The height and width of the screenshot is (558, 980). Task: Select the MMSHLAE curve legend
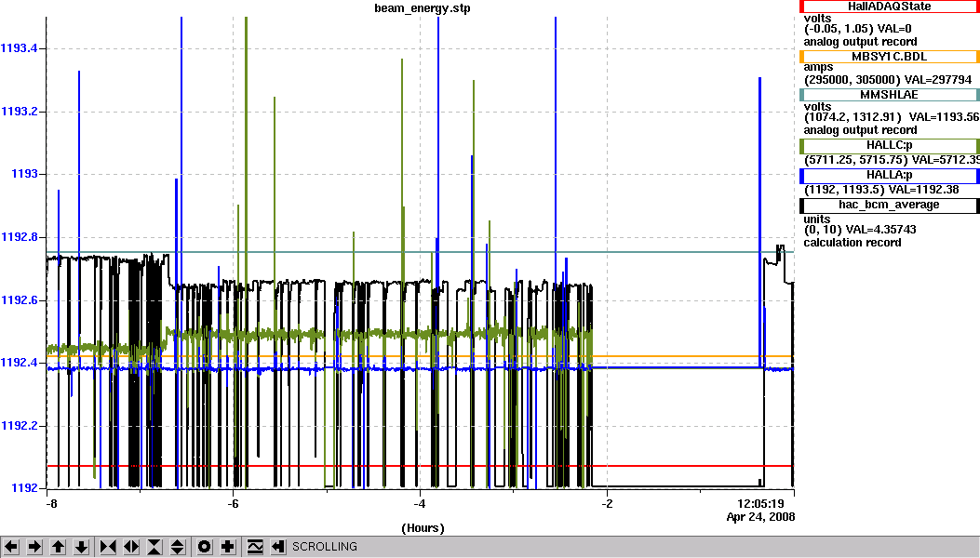point(890,95)
